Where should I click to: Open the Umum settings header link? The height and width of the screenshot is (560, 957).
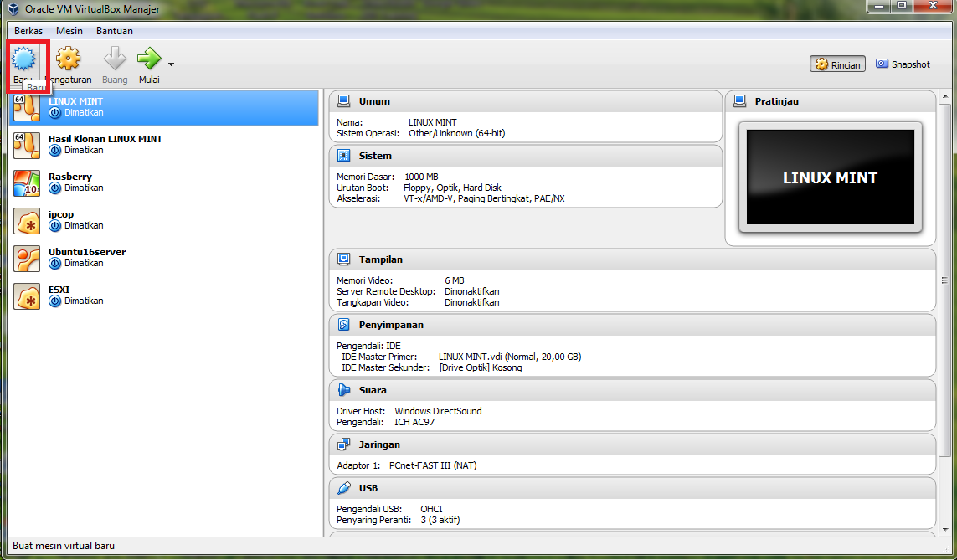point(374,101)
